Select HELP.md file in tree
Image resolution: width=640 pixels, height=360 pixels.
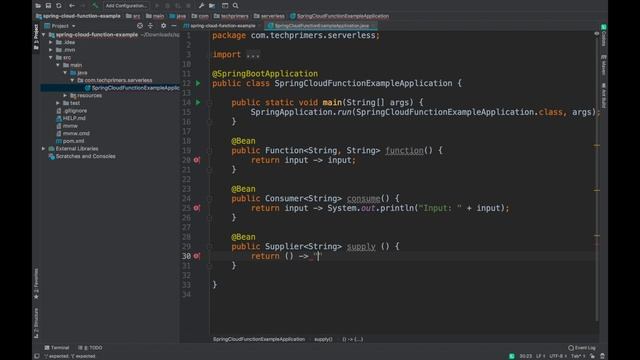click(x=71, y=118)
